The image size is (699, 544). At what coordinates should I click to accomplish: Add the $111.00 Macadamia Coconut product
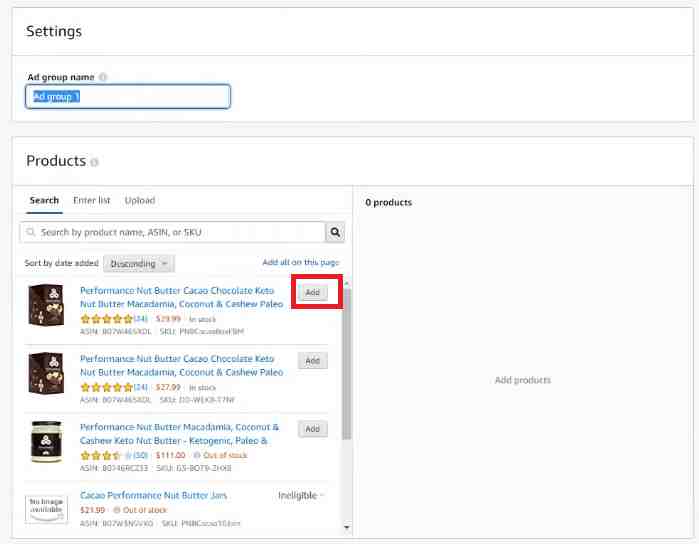coord(312,429)
